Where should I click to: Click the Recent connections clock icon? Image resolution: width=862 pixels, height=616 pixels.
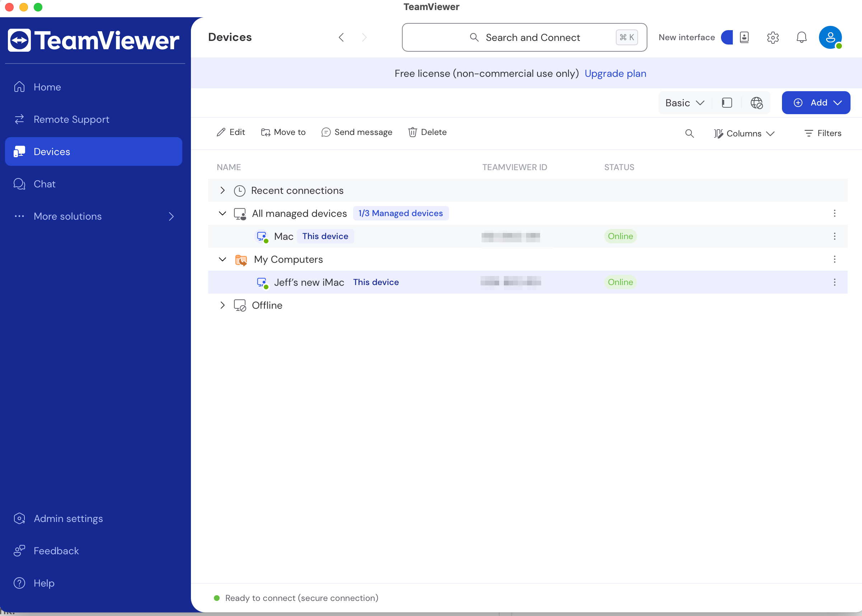[239, 191]
